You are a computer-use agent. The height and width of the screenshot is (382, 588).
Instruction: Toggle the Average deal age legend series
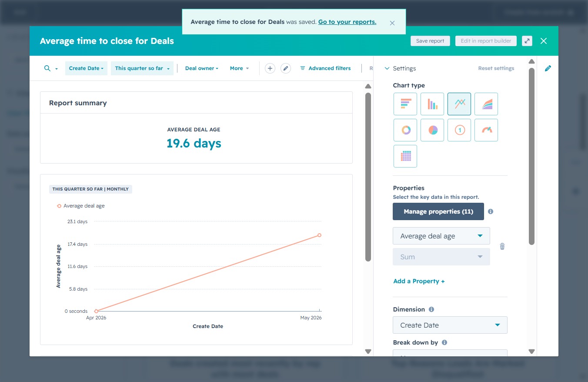pos(81,206)
